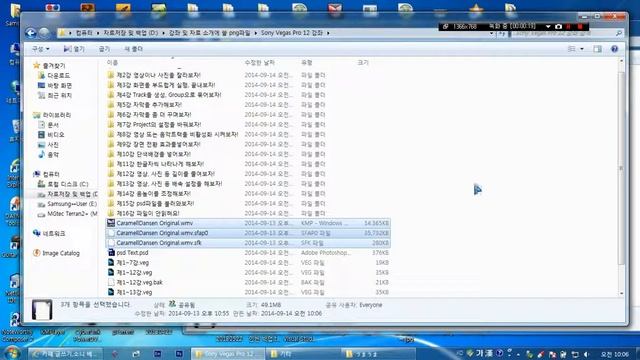Select 라이브러리 in the navigation pane
Screen dimensions: 640x360
tap(57, 115)
